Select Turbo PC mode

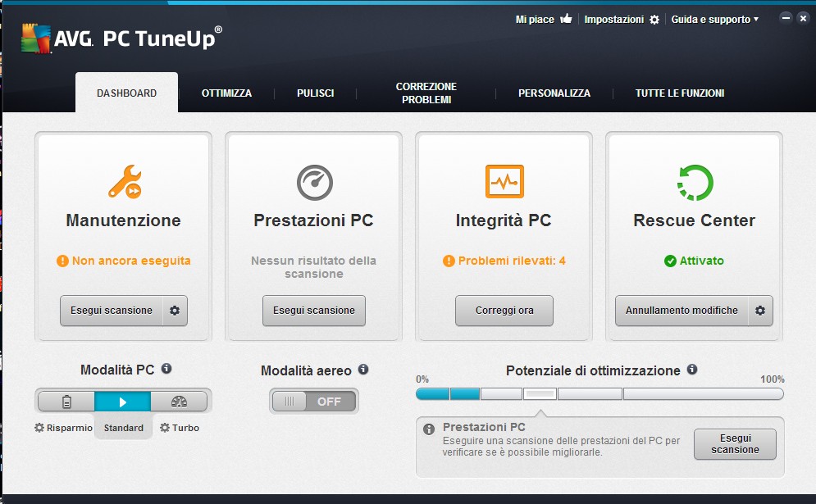(x=179, y=402)
